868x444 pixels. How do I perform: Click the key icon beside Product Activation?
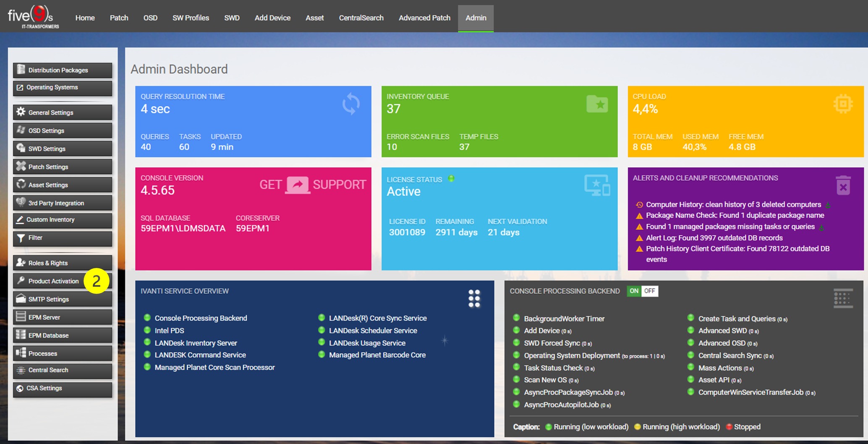click(x=21, y=280)
